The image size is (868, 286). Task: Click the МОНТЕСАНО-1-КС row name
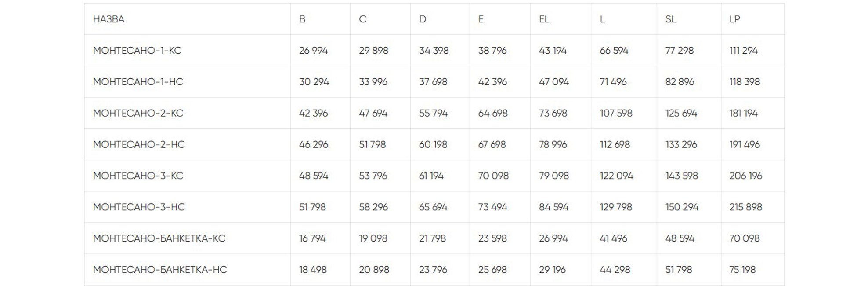pos(137,51)
